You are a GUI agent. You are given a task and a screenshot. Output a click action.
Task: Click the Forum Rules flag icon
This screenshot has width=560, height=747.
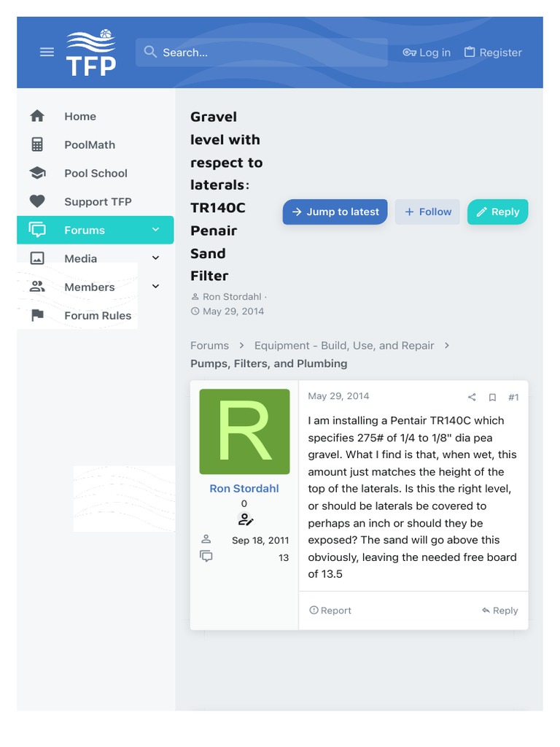(x=37, y=315)
